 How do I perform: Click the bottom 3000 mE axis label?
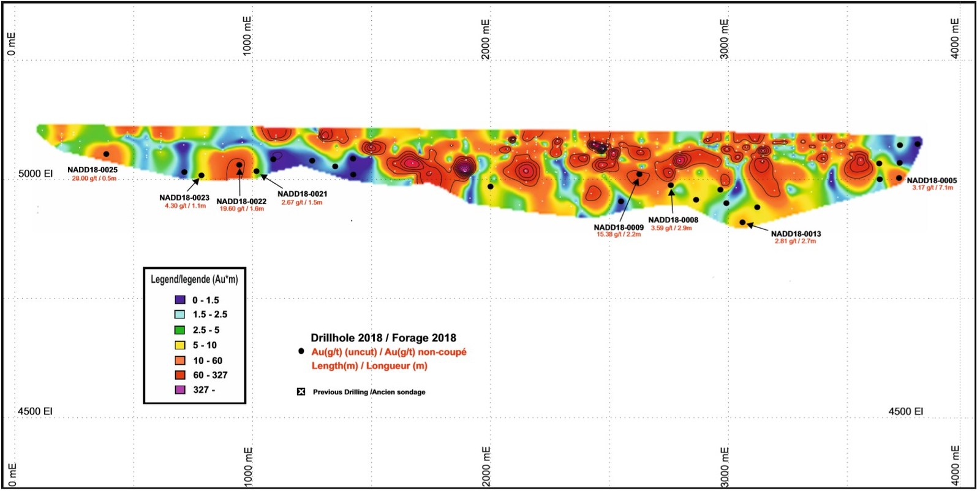725,467
